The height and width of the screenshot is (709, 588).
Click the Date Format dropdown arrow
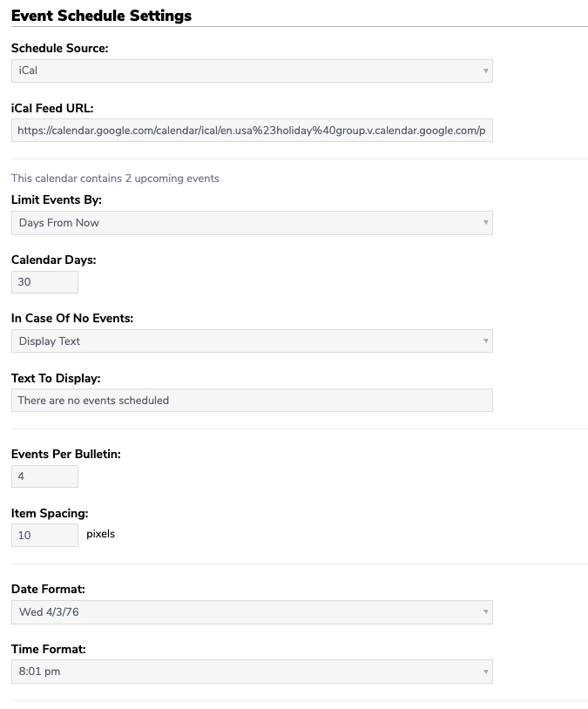tap(485, 611)
